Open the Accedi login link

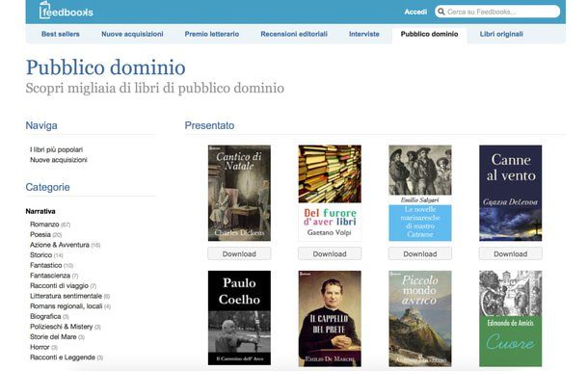tap(415, 12)
